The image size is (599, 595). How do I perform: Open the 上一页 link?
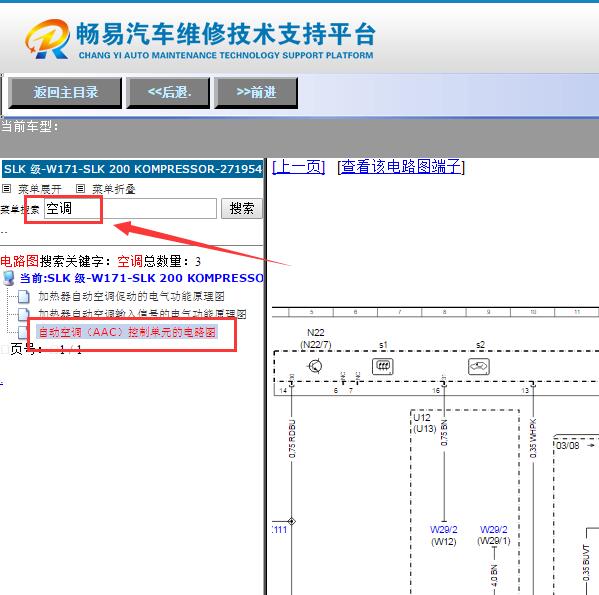298,167
